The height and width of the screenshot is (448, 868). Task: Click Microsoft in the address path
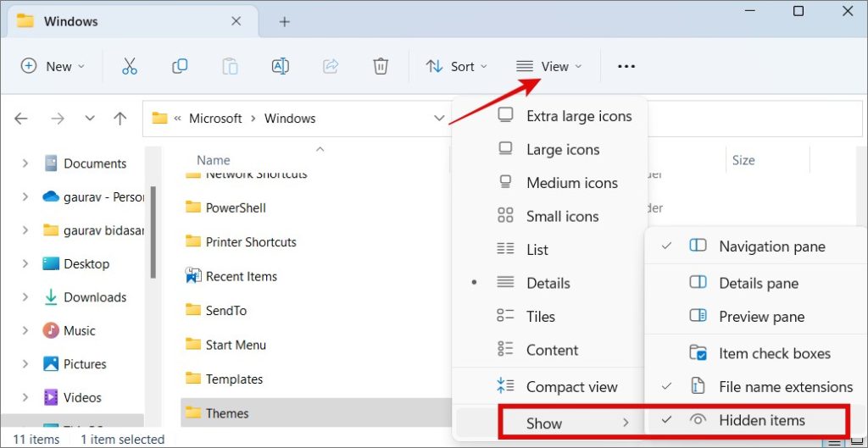pos(215,119)
